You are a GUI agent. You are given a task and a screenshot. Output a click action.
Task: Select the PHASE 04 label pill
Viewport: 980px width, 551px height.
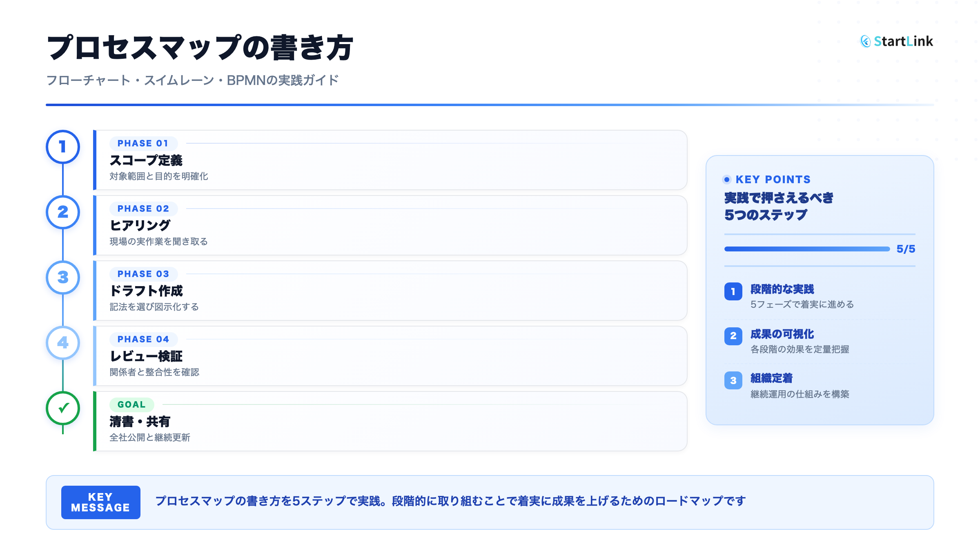coord(143,339)
